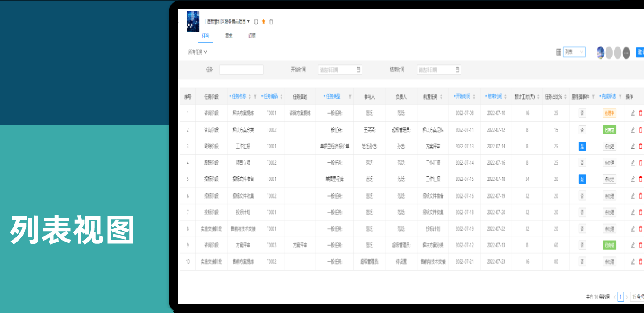The image size is (644, 313).
Task: Click the orange star favorite icon
Action: (263, 22)
